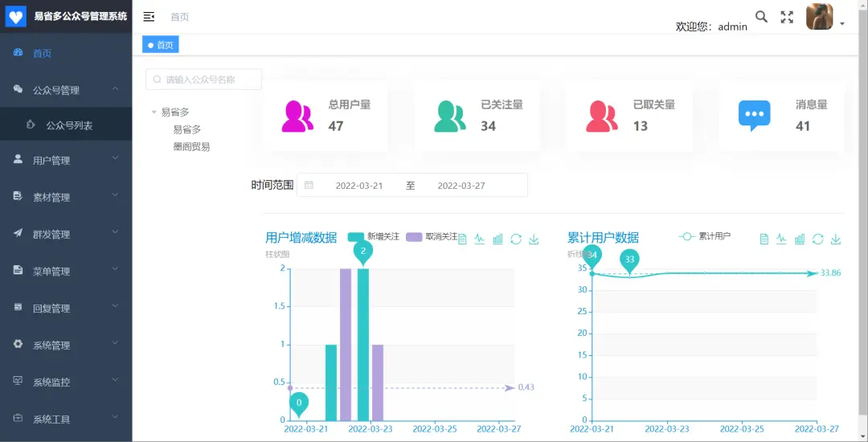
Task: Click the 公众号列表 icon
Action: tap(31, 125)
